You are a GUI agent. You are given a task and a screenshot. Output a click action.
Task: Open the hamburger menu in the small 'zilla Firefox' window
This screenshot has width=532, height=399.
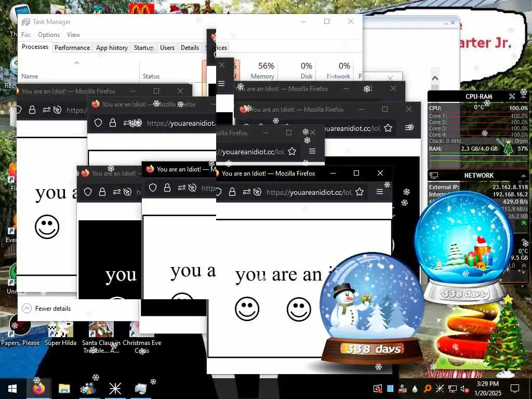(312, 151)
